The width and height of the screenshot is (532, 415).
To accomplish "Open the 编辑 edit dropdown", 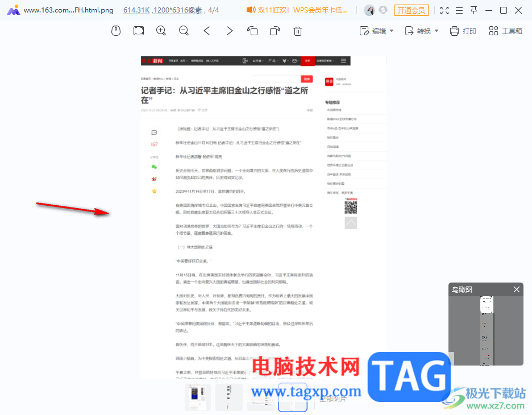I will click(x=376, y=31).
